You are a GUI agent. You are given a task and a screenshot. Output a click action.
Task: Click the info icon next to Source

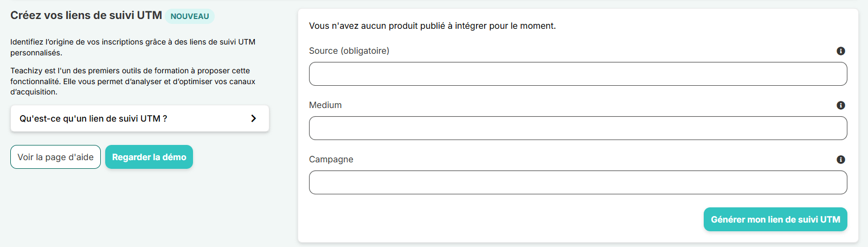pyautogui.click(x=841, y=51)
